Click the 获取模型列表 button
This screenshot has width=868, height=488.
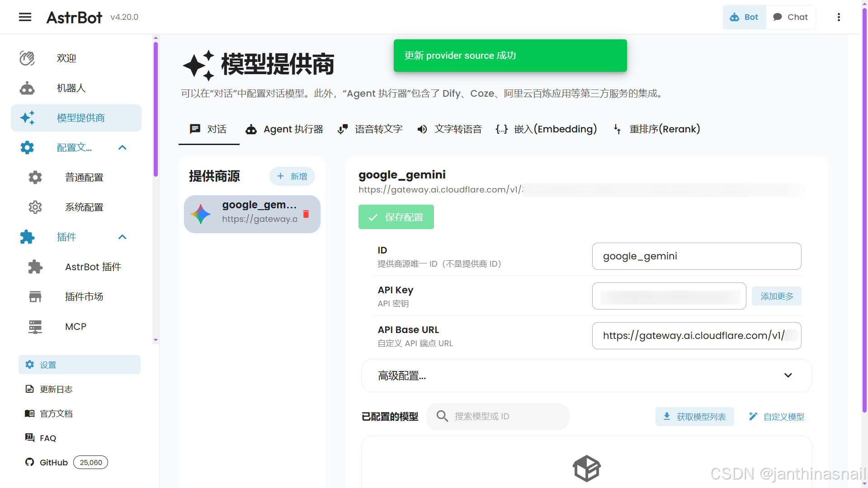[x=695, y=417]
